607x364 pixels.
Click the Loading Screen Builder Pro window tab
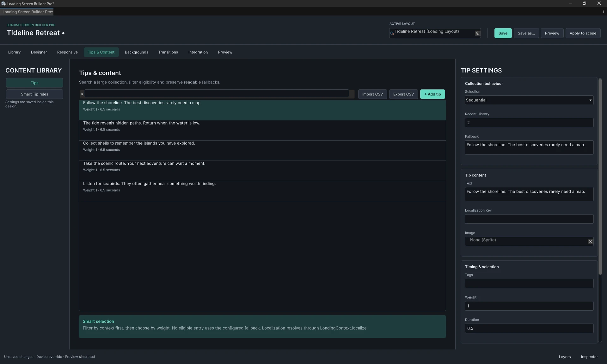(27, 12)
